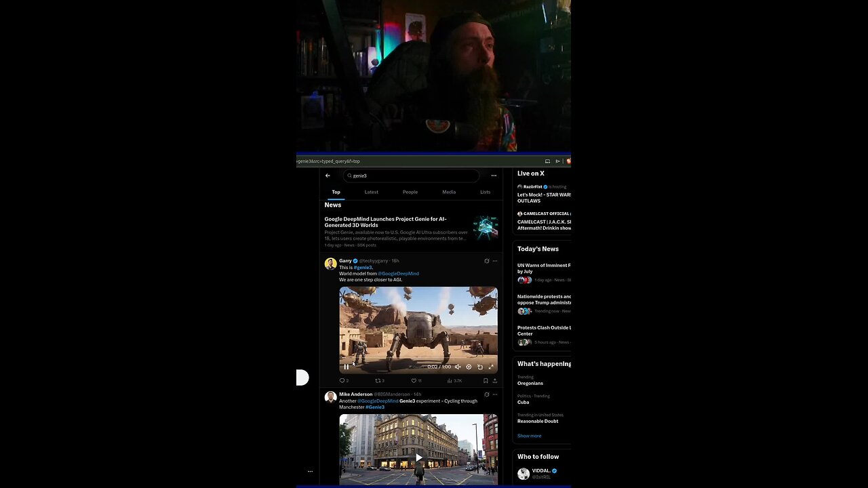Screen dimensions: 868x488
Task: Open the Reasonable Doubt trending topic
Action: [x=538, y=421]
